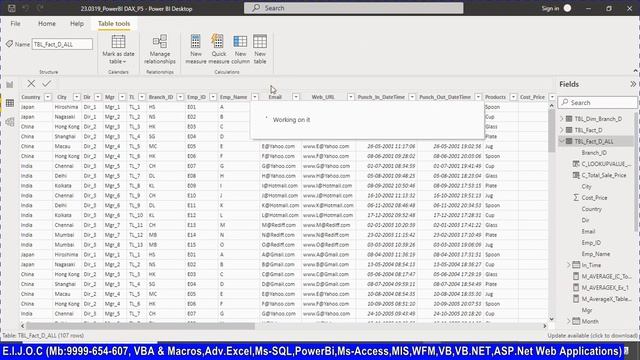Collapse the ribbon with the caret

coord(635,71)
